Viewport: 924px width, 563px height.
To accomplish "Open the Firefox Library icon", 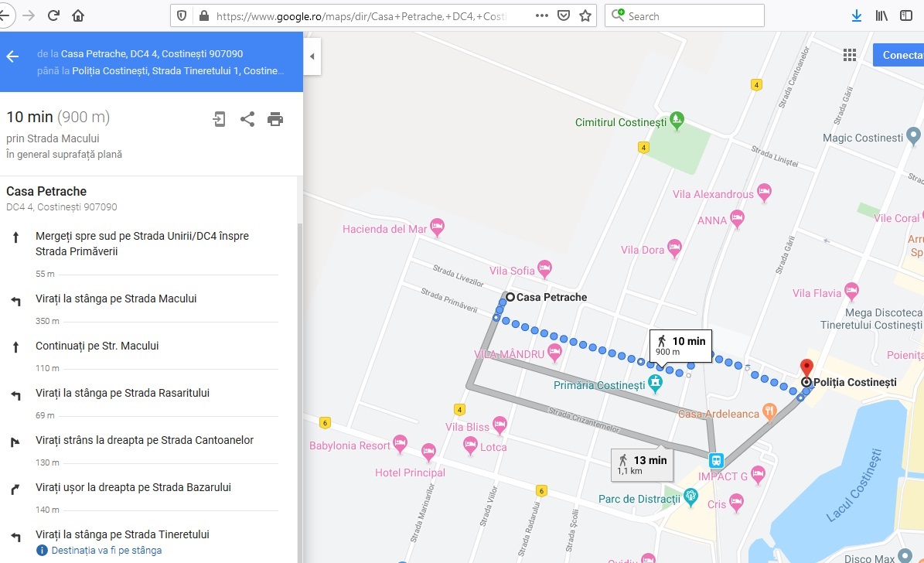I will tap(881, 15).
